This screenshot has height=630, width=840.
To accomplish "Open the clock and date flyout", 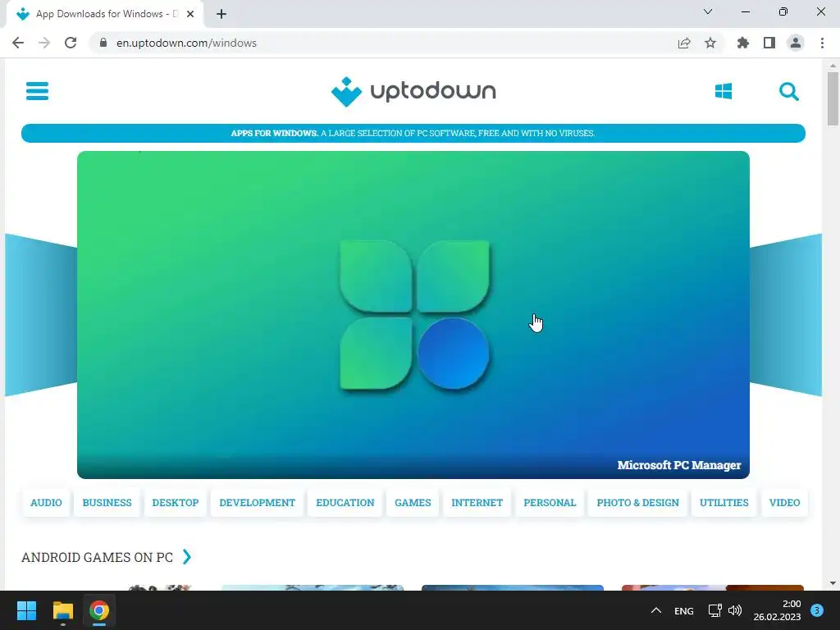I will 777,610.
